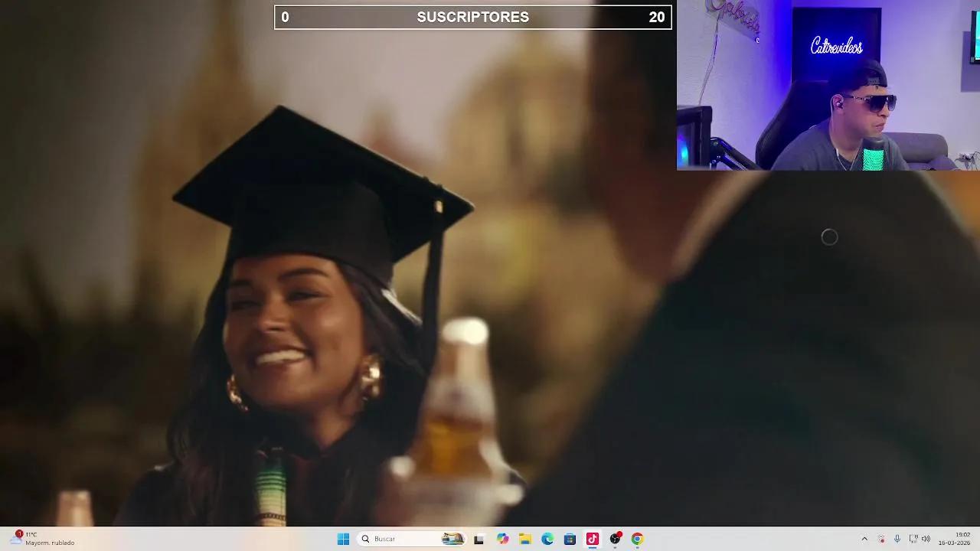
Task: Open OBS Studio from the taskbar
Action: click(615, 539)
